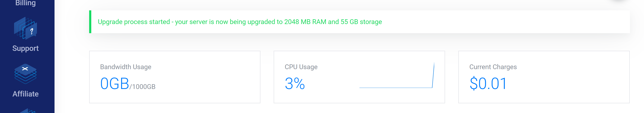Click the flat line of CPU usage graph

coord(396,88)
